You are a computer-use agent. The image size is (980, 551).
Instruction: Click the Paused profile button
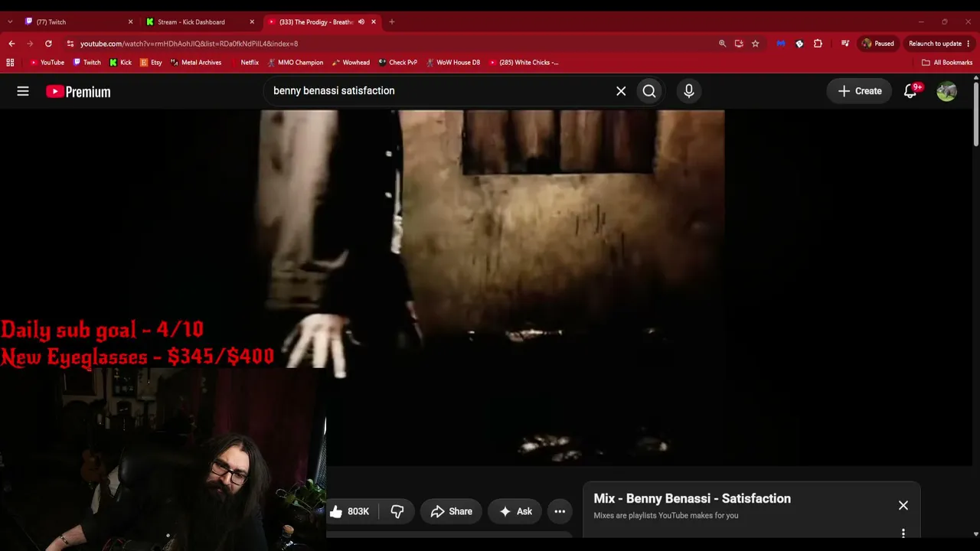(878, 44)
